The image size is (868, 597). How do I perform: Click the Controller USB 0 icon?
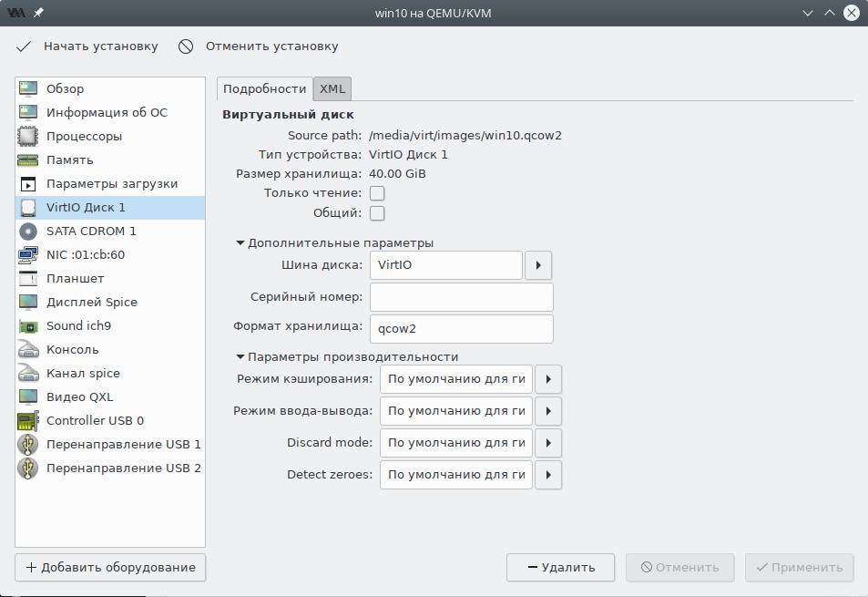point(28,421)
